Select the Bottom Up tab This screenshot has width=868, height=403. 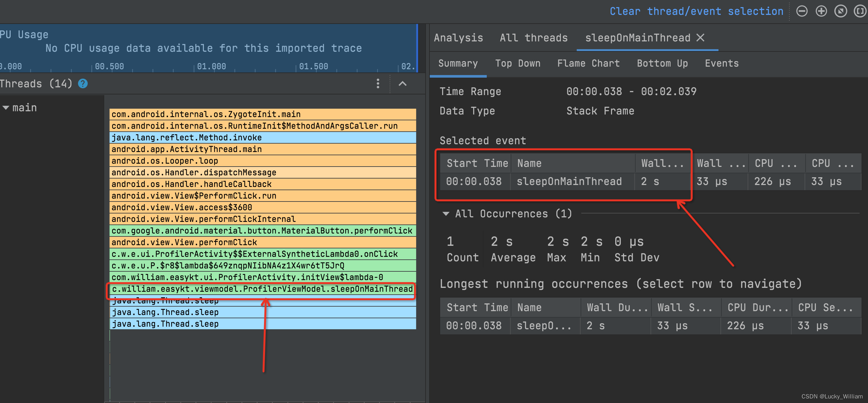point(662,63)
